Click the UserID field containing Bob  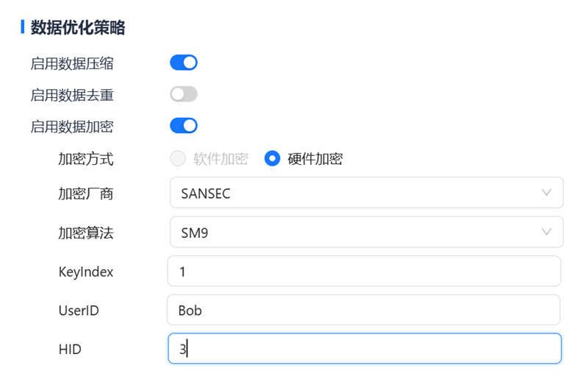click(x=364, y=310)
